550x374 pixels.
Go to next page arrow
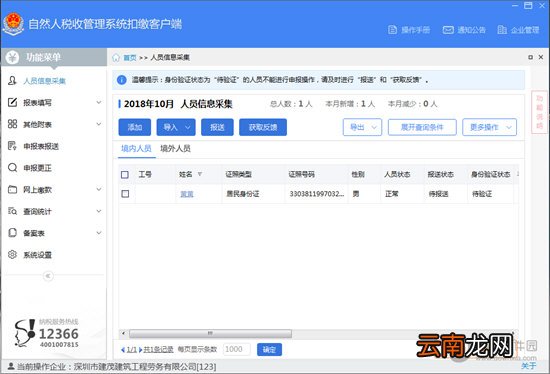(140, 350)
